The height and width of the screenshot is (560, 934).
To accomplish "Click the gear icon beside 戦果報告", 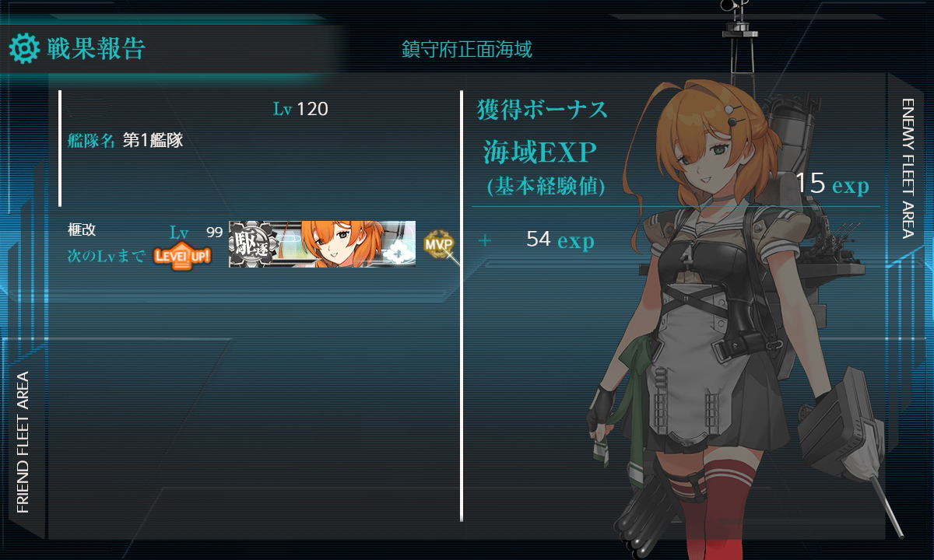I will click(23, 49).
